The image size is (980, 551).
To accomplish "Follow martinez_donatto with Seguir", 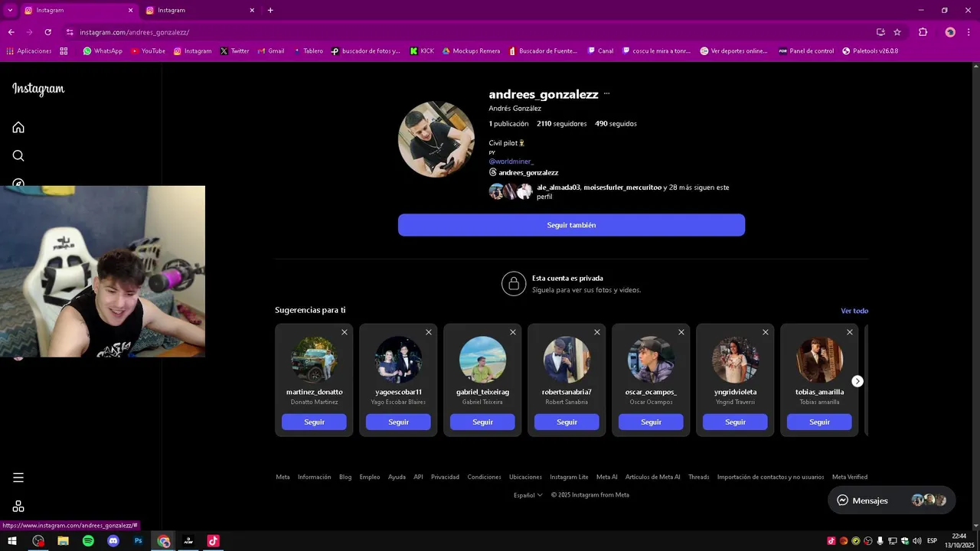I will 314,422.
